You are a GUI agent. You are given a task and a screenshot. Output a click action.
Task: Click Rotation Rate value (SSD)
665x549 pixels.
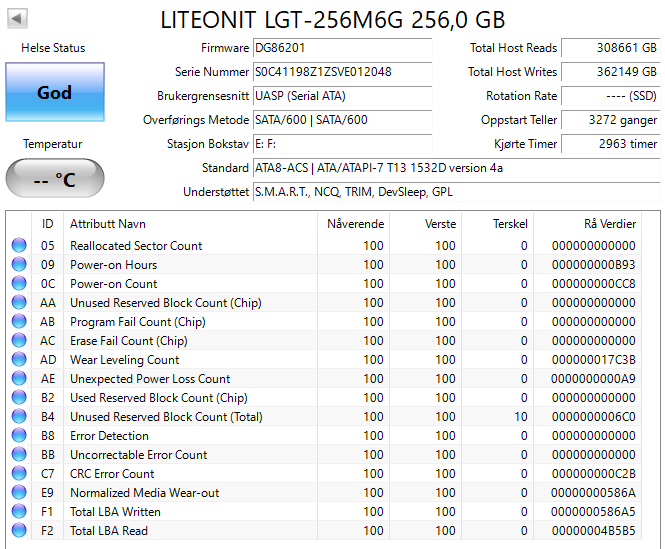pyautogui.click(x=611, y=96)
